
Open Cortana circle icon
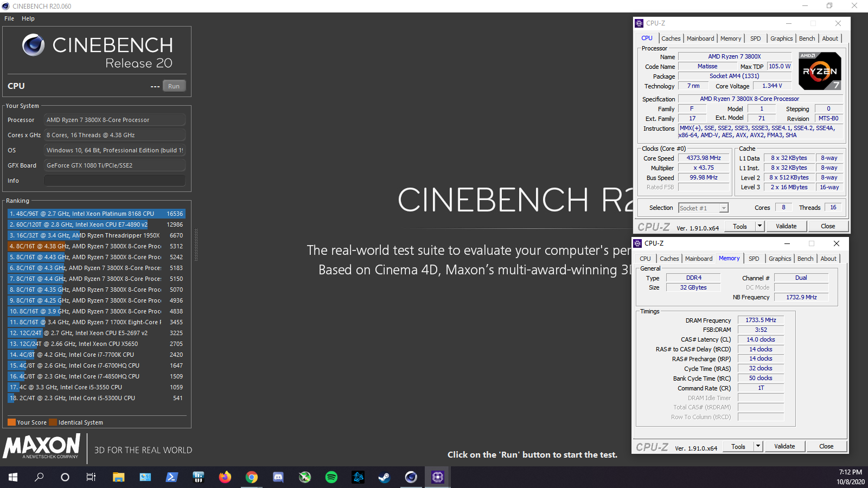(x=65, y=477)
